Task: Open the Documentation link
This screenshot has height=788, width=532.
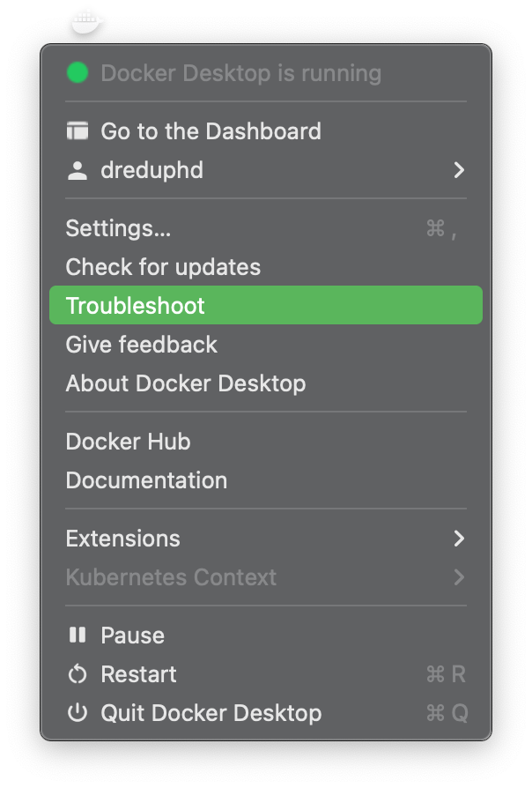Action: click(146, 480)
